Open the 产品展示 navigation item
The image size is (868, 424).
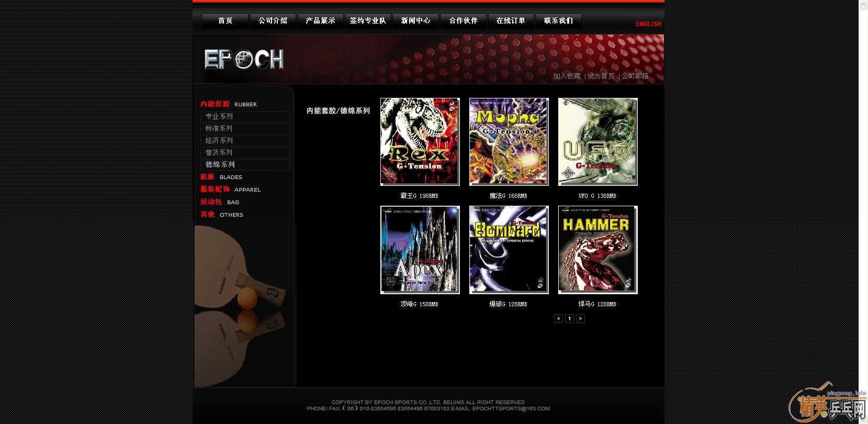(320, 21)
